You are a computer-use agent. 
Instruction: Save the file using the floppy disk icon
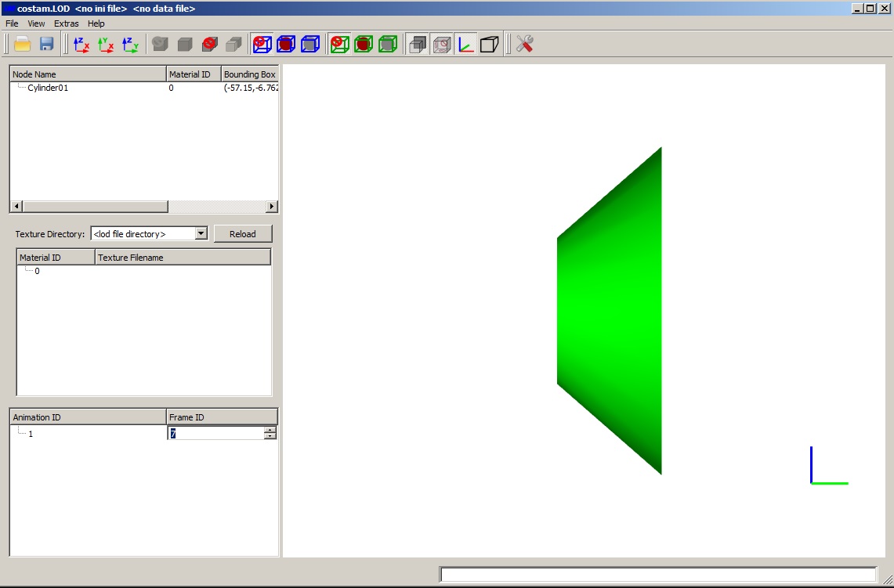coord(47,44)
